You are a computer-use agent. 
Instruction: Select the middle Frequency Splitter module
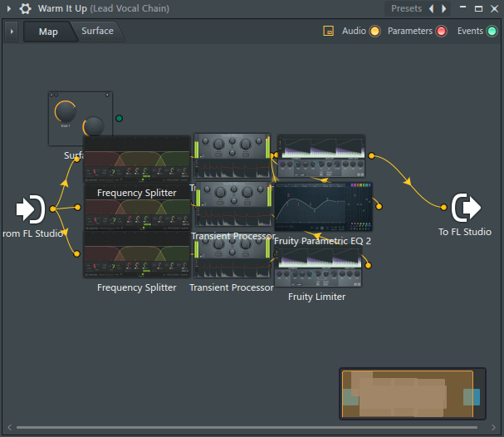pyautogui.click(x=137, y=208)
